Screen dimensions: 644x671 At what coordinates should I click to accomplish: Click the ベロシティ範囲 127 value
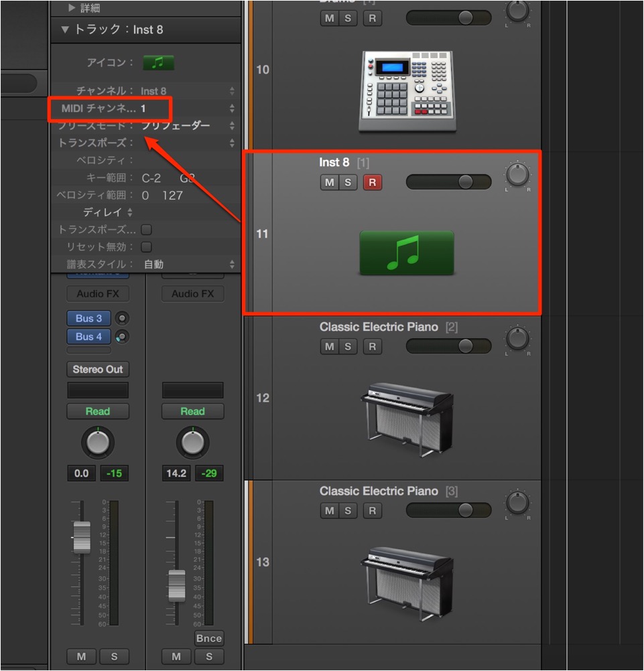click(172, 196)
